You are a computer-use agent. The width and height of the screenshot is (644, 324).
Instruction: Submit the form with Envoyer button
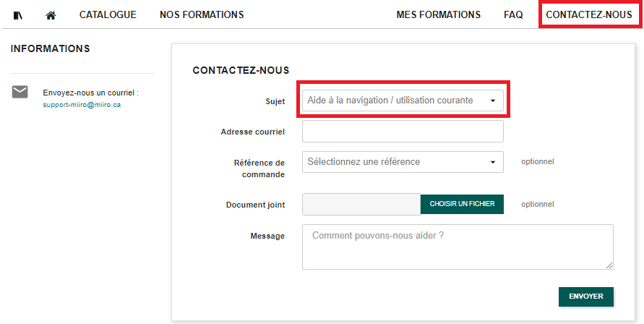click(585, 297)
